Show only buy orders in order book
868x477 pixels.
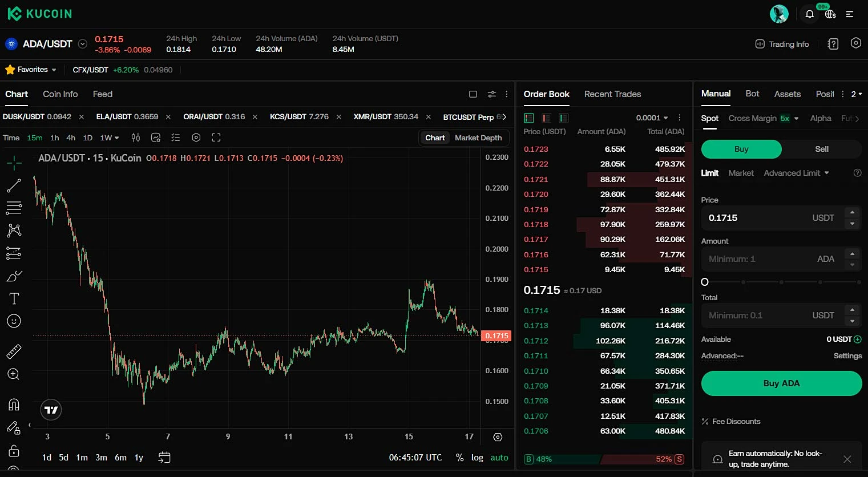(564, 118)
